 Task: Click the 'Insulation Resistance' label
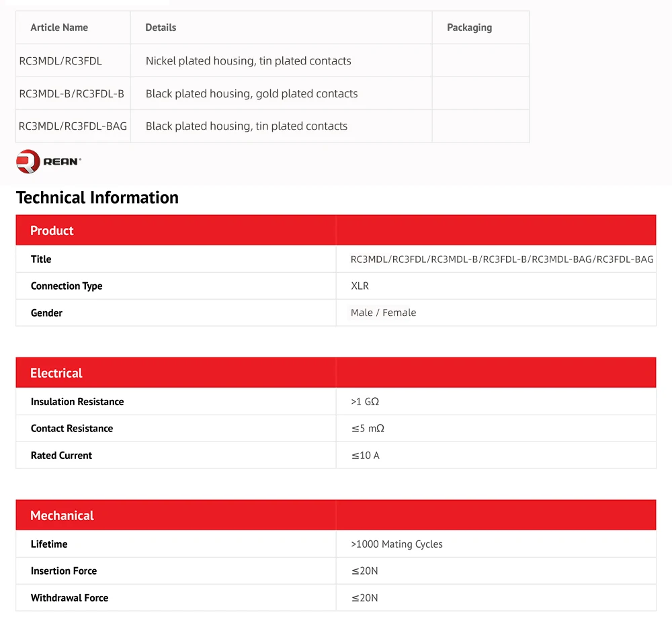click(x=77, y=402)
